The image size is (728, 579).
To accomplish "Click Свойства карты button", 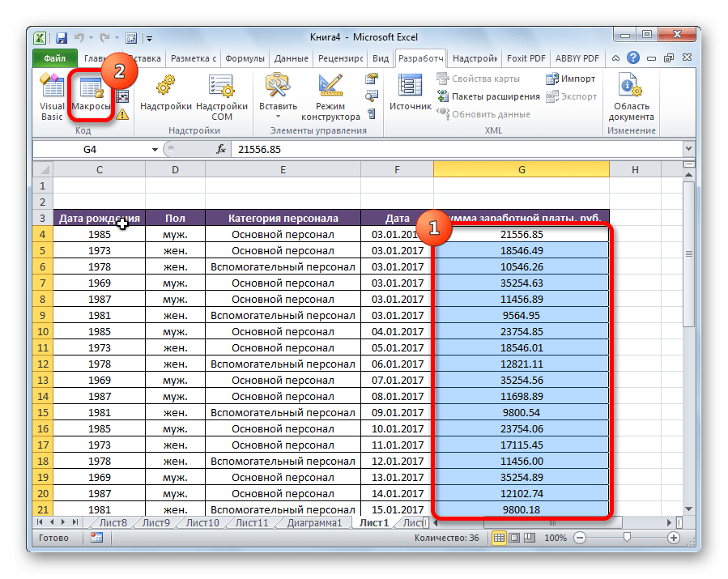I will [x=479, y=79].
